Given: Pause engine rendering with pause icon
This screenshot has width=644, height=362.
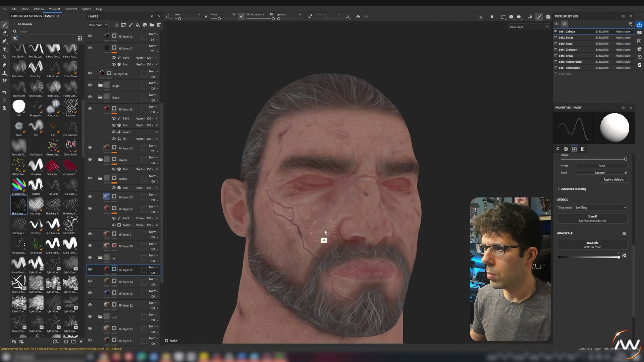Looking at the screenshot, I should click(492, 17).
